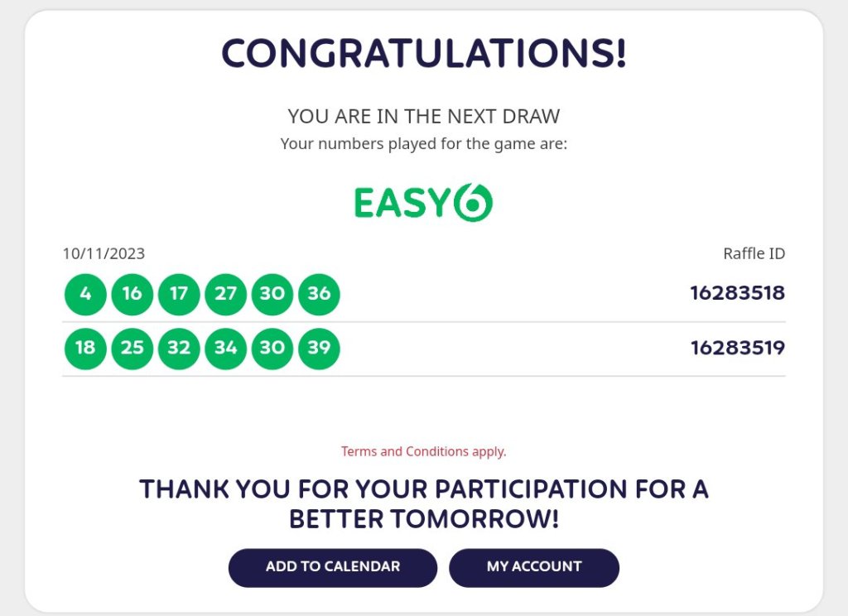Click raffle ID 16283518
Screen dimensions: 848x616
(737, 293)
